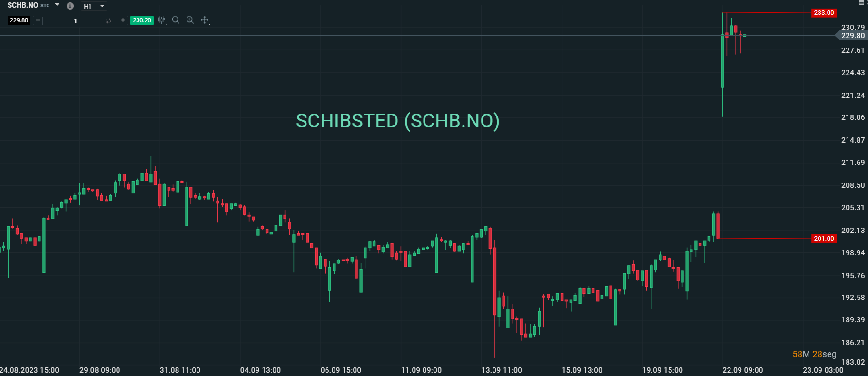Click the current price 229.80 axis marker
The image size is (868, 376).
point(852,36)
